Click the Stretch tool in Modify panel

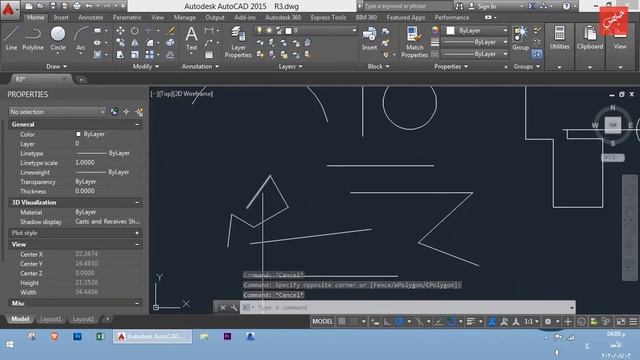click(x=120, y=54)
